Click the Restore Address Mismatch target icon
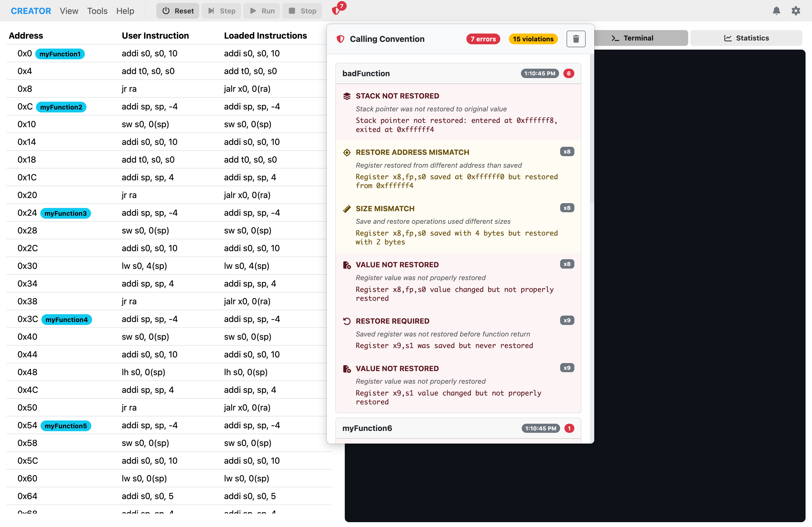This screenshot has width=812, height=527. [347, 152]
